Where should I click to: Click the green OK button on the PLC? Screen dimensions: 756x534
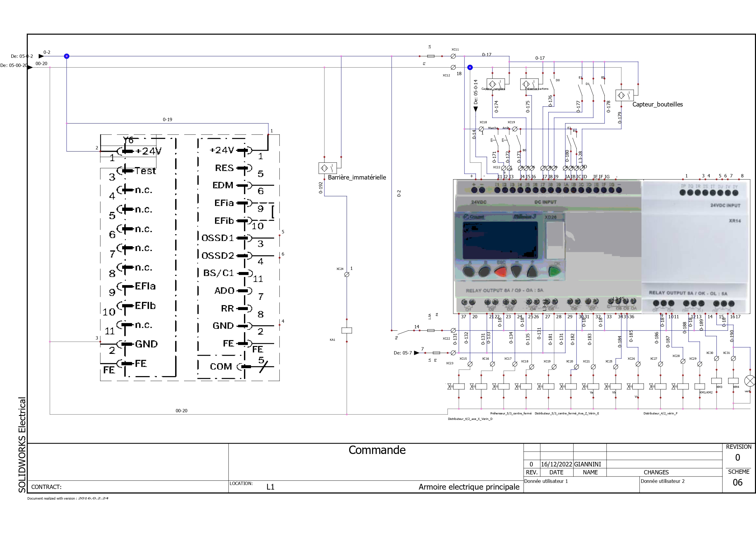[x=554, y=272]
